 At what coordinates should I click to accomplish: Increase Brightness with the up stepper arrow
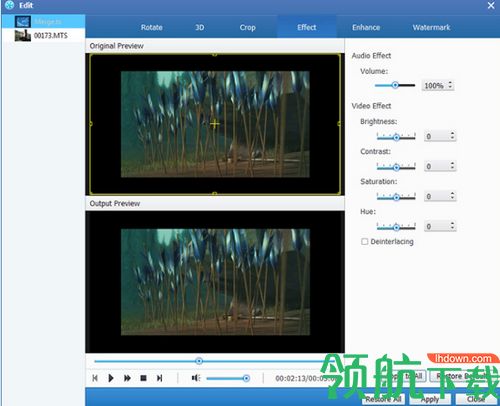point(452,133)
